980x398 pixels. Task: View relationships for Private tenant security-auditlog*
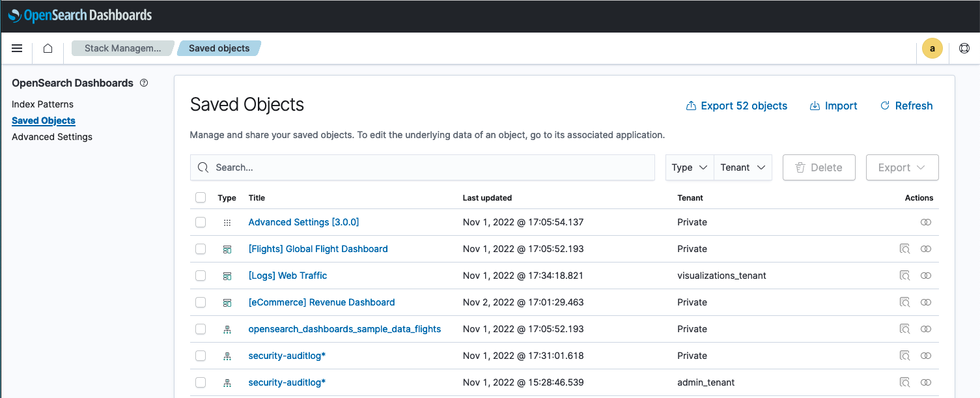(926, 356)
